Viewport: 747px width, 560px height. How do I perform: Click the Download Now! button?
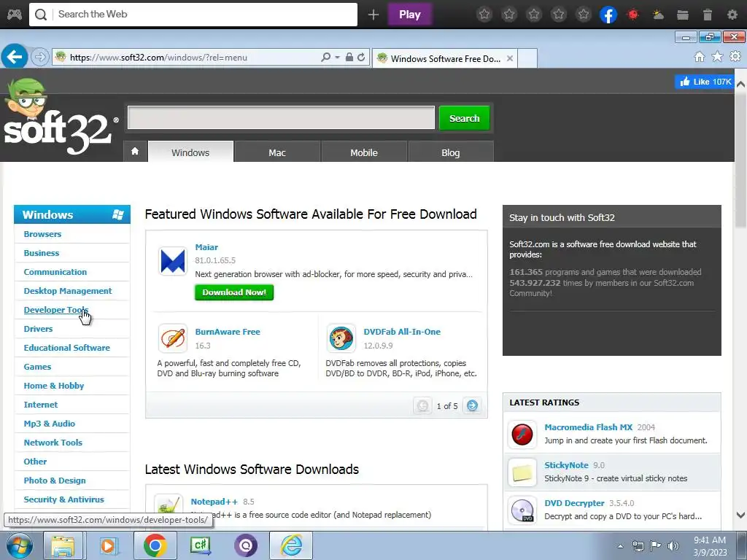click(x=234, y=292)
